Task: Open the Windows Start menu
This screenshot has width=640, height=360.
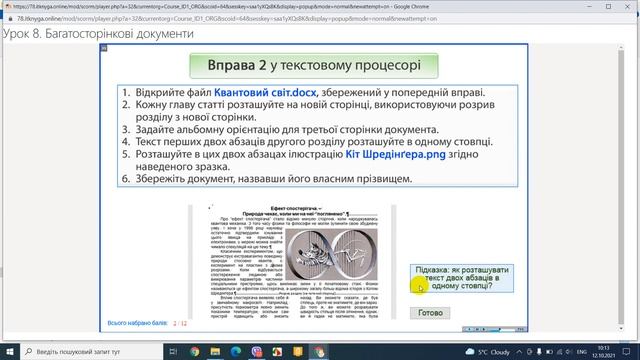Action: [x=10, y=351]
